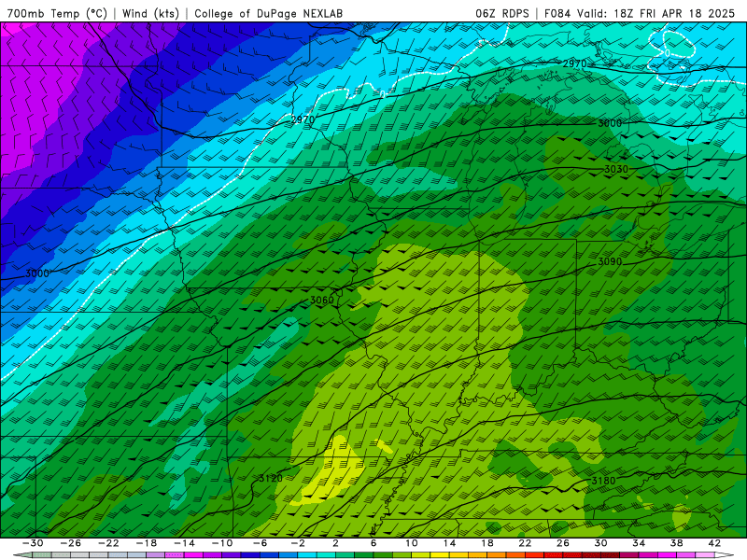This screenshot has width=747, height=560.
Task: Click the "700mb Temp (°C)" title text
Action: 57,13
